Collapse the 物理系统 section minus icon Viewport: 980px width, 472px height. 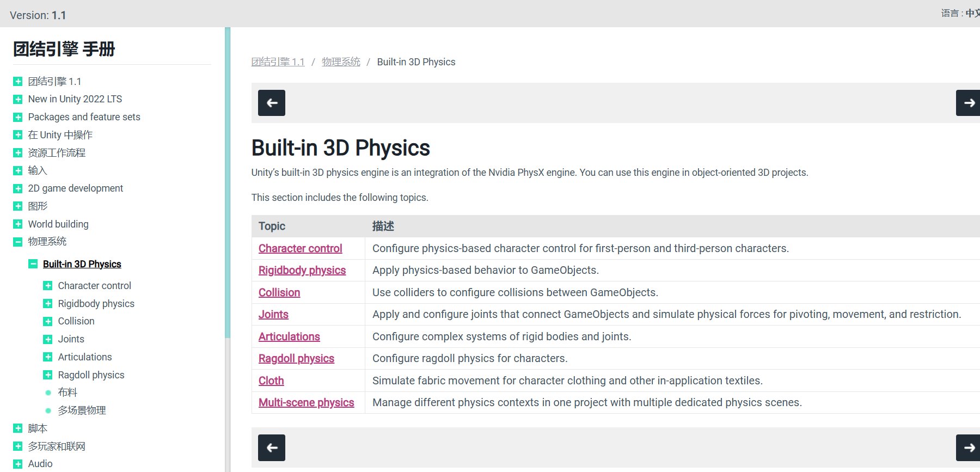pos(18,242)
